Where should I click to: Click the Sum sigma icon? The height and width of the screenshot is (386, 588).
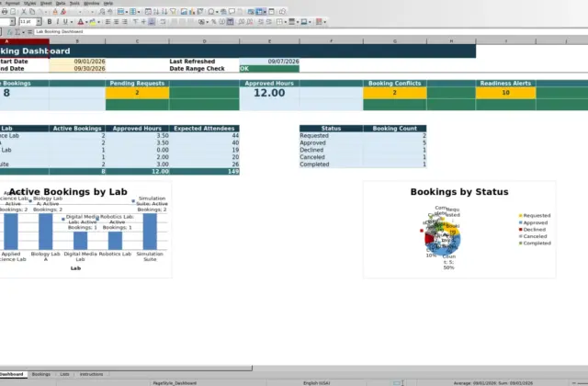point(17,32)
